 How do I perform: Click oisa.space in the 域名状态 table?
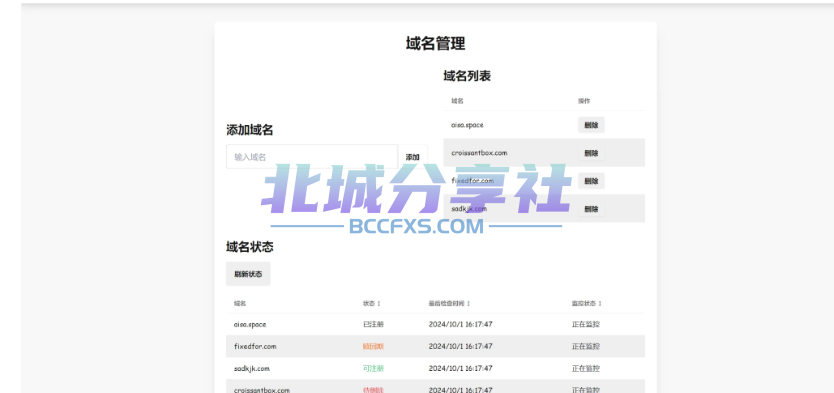[250, 324]
